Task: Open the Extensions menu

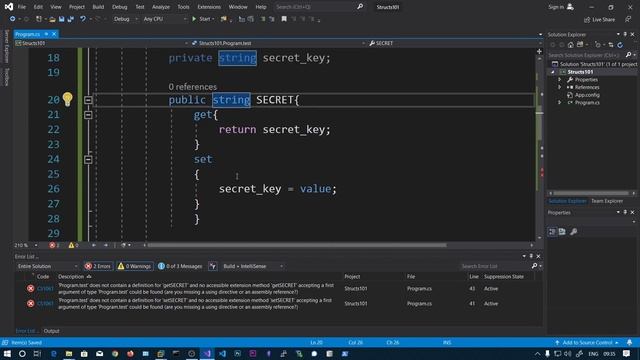Action: coord(209,7)
